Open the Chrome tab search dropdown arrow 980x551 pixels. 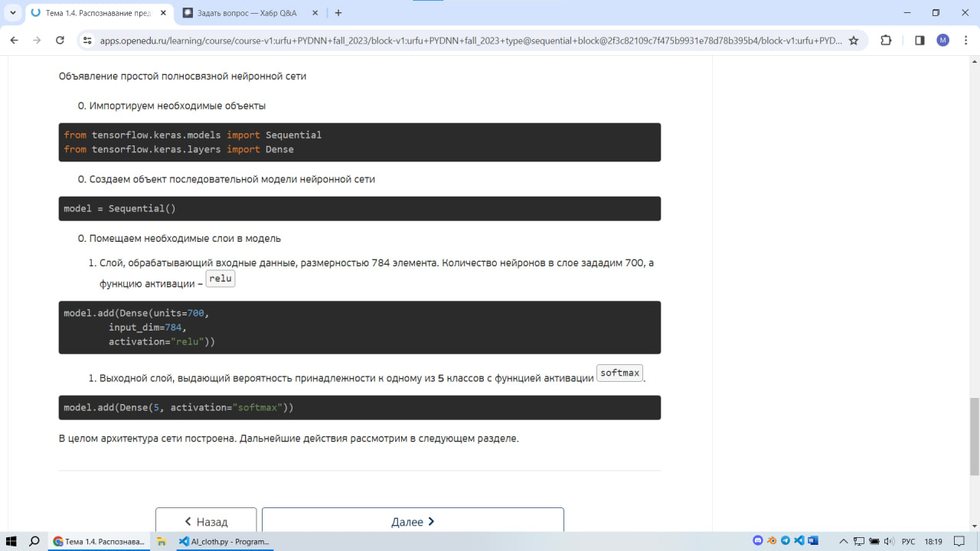tap(13, 13)
